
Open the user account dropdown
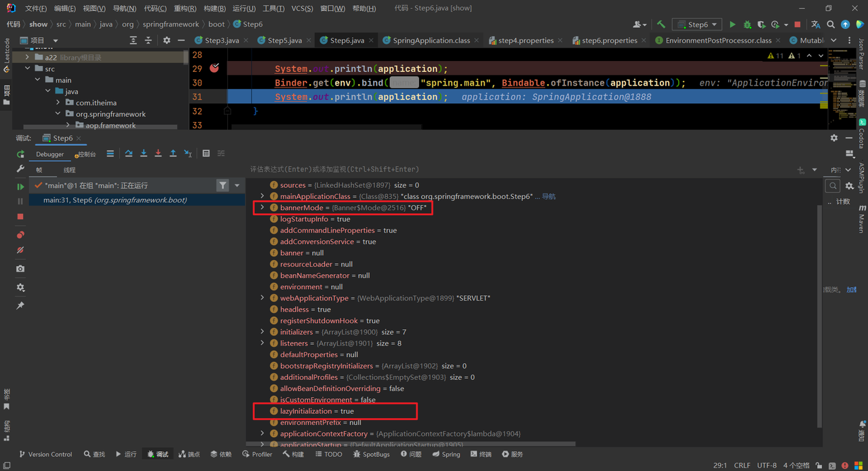click(639, 24)
